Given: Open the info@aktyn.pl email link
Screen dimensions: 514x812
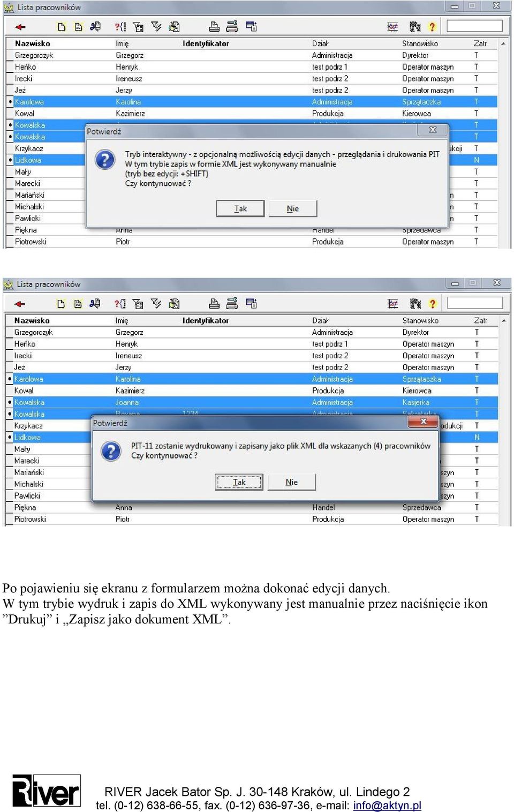Looking at the screenshot, I should click(387, 805).
